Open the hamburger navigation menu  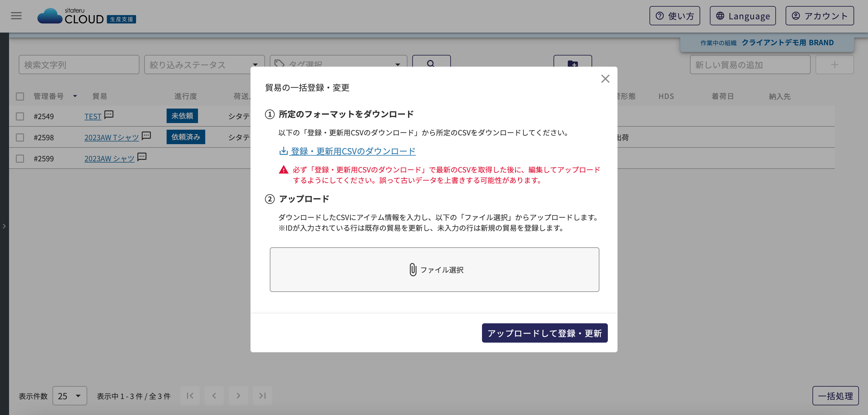(16, 16)
